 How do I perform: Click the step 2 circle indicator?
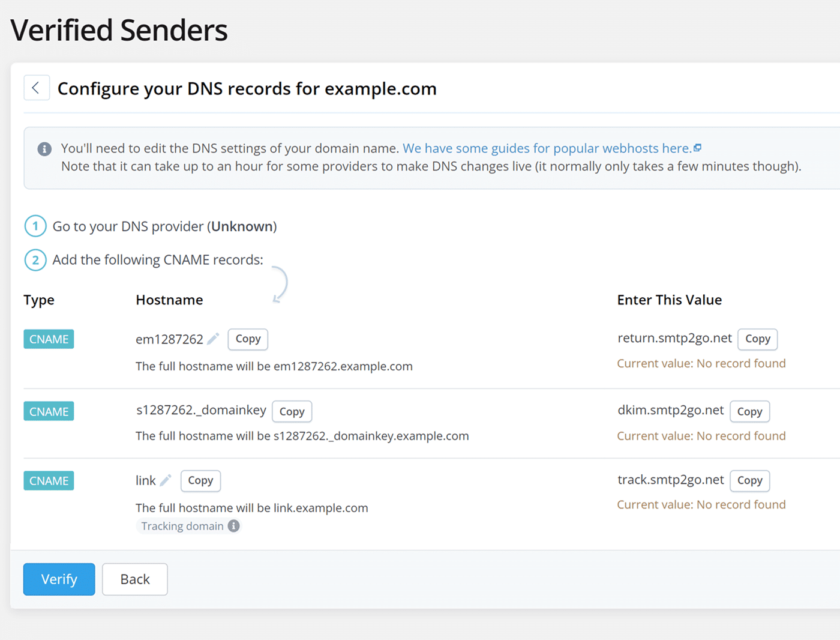click(35, 260)
